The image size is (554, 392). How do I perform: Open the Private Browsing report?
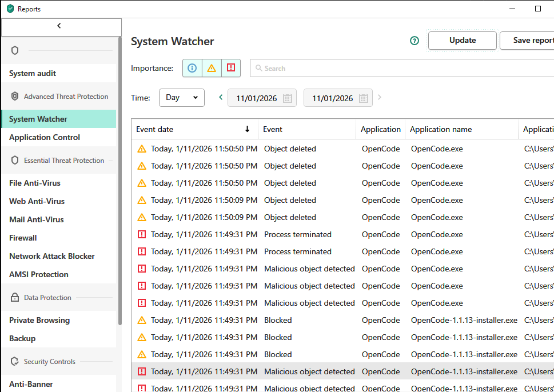[59, 321]
